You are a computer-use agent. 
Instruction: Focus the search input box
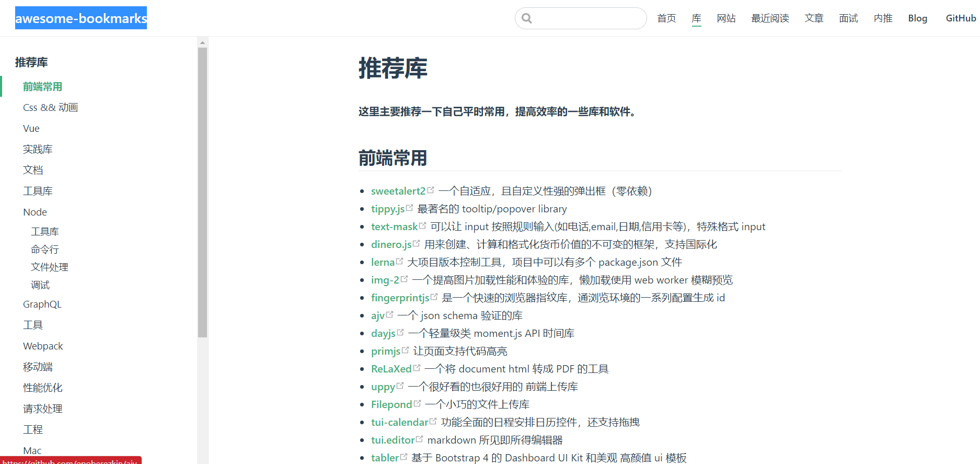click(581, 18)
